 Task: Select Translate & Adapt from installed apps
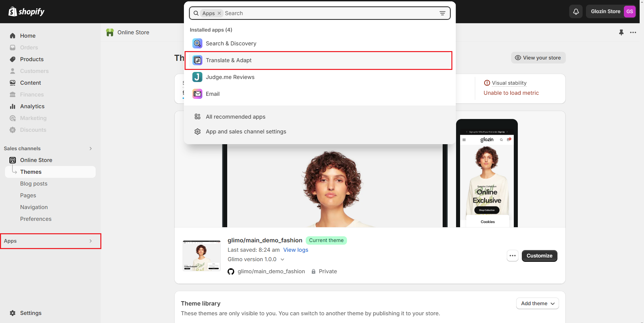(x=229, y=60)
